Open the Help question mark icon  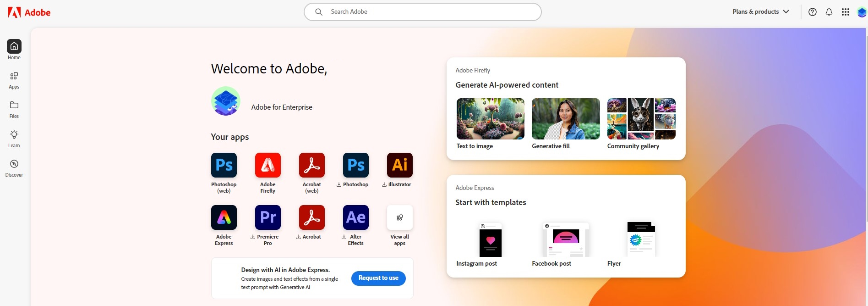(x=813, y=12)
